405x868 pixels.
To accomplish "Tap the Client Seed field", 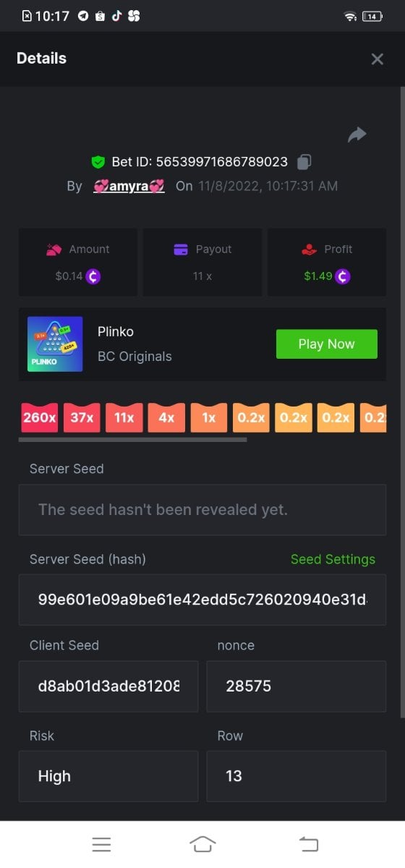I will pos(108,686).
